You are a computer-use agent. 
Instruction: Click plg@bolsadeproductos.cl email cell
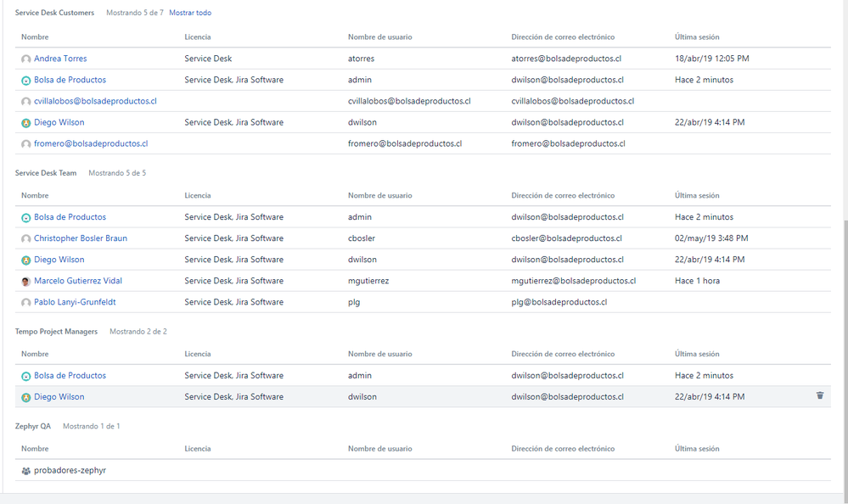tap(559, 302)
